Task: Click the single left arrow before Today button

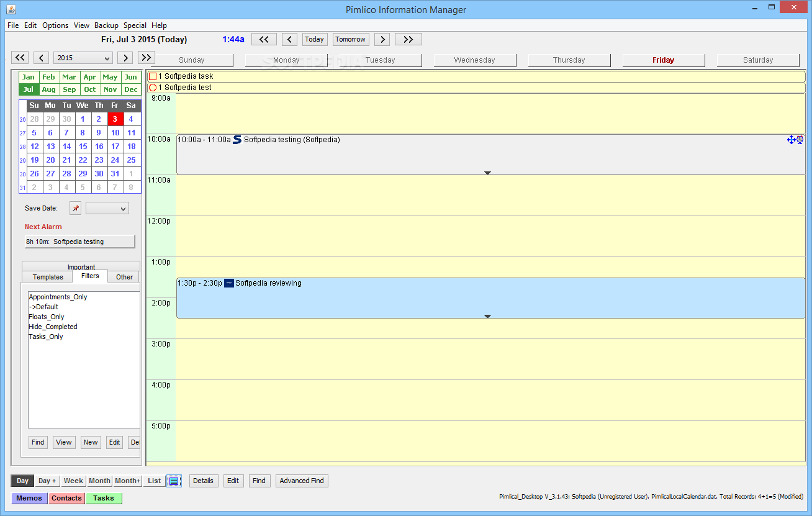Action: (289, 39)
